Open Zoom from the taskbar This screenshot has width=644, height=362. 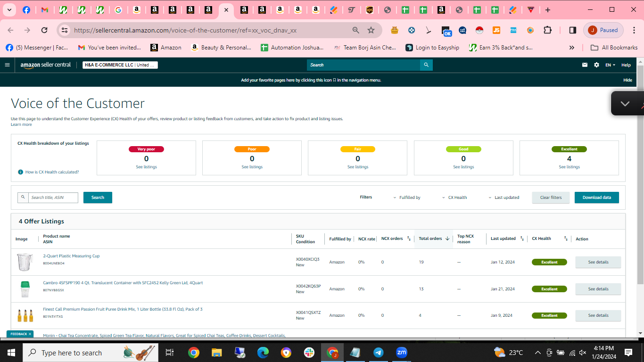pyautogui.click(x=402, y=353)
